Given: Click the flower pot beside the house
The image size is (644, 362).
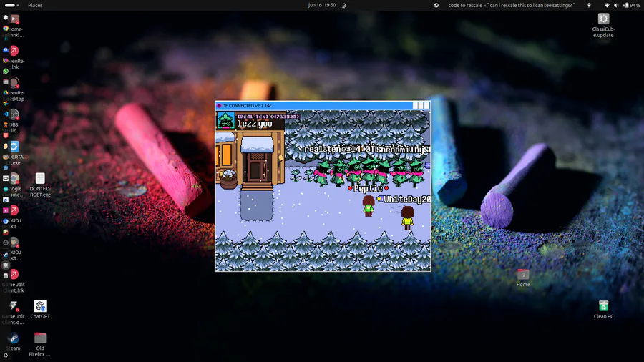Looking at the screenshot, I should pyautogui.click(x=228, y=180).
